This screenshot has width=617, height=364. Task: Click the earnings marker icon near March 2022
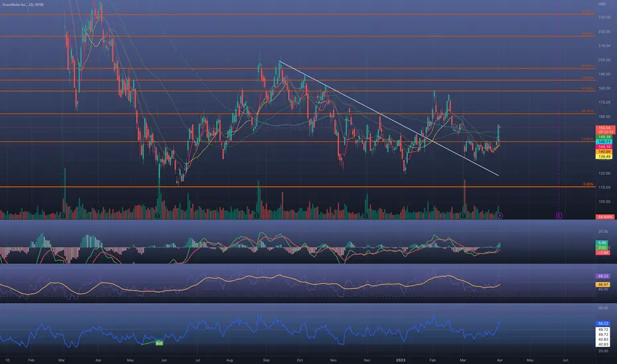coord(63,216)
